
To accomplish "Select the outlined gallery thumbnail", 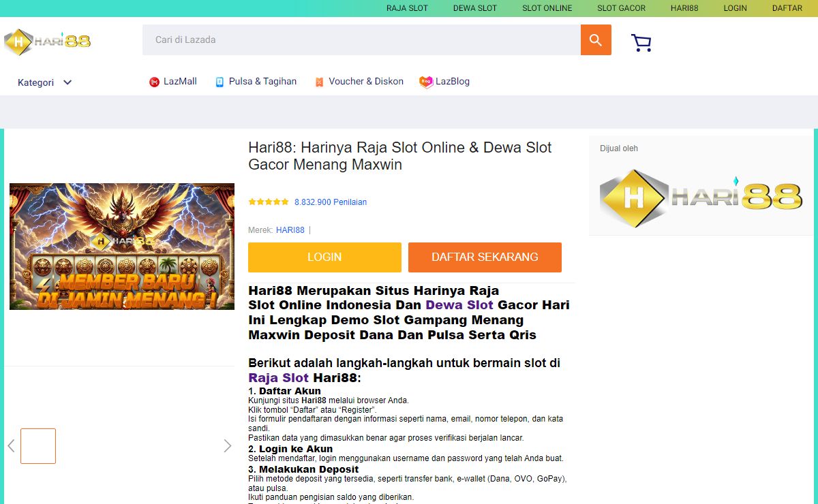I will (x=38, y=446).
